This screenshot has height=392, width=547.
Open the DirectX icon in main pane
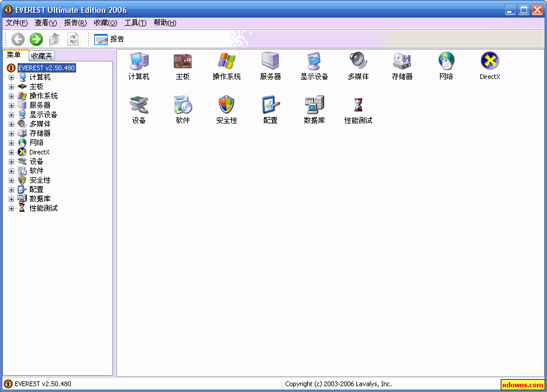pyautogui.click(x=490, y=66)
